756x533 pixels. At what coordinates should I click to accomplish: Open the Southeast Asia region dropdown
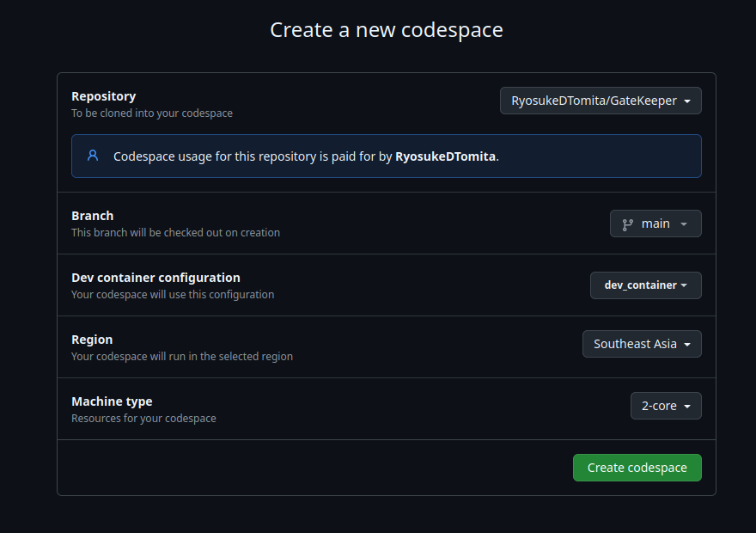coord(642,343)
